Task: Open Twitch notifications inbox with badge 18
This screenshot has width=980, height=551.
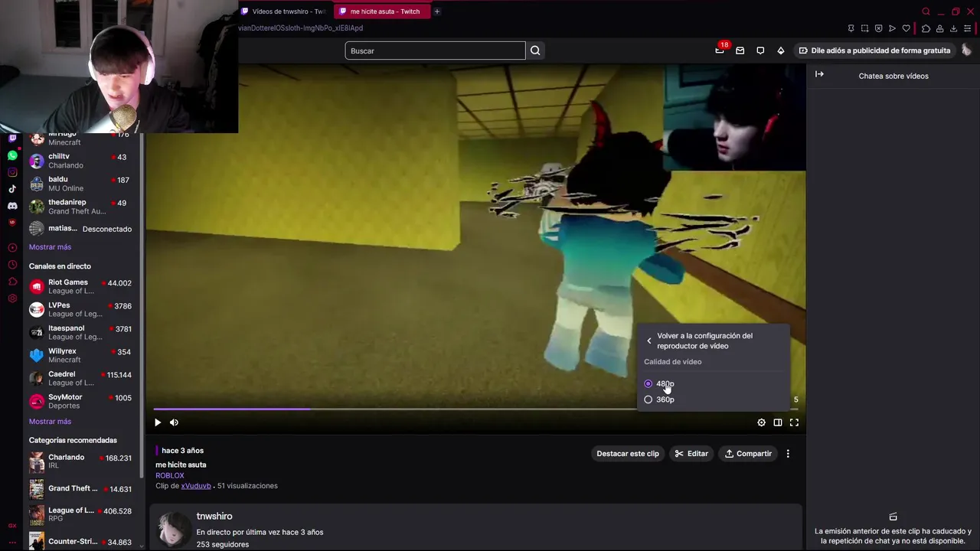Action: tap(720, 51)
